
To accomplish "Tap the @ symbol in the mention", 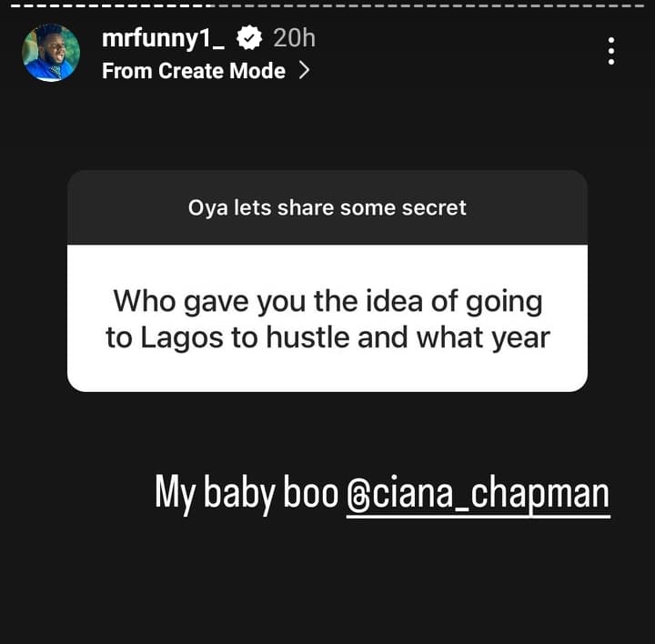I will point(356,495).
